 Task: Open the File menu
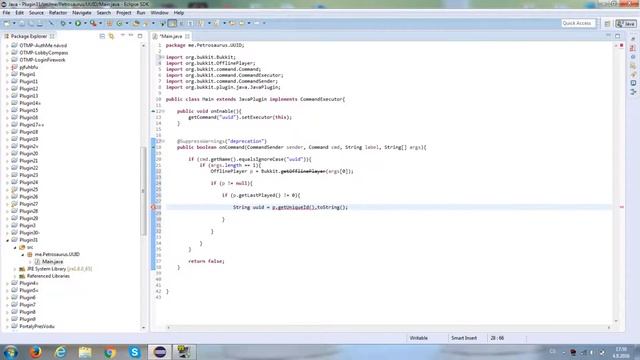pos(6,13)
